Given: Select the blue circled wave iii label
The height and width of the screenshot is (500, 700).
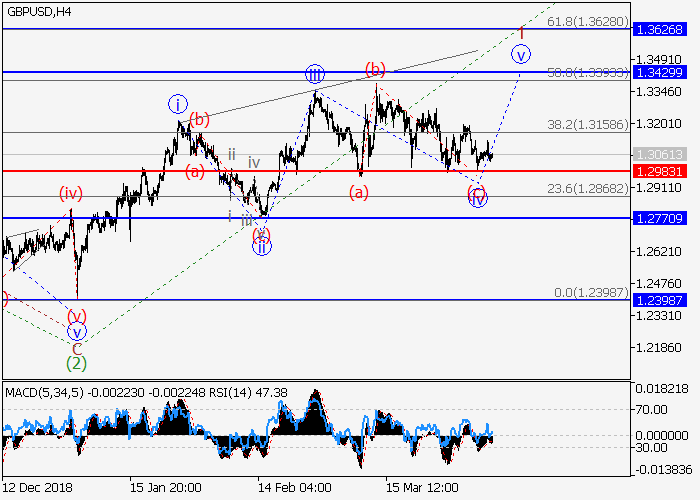Looking at the screenshot, I should click(x=315, y=74).
